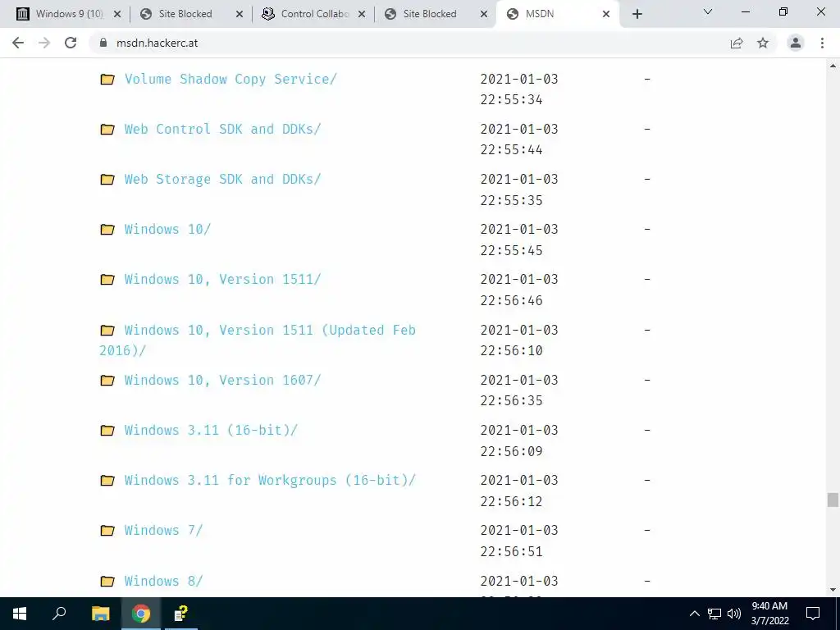Click folder icon beside Windows 10/
Image resolution: width=840 pixels, height=630 pixels.
click(107, 230)
